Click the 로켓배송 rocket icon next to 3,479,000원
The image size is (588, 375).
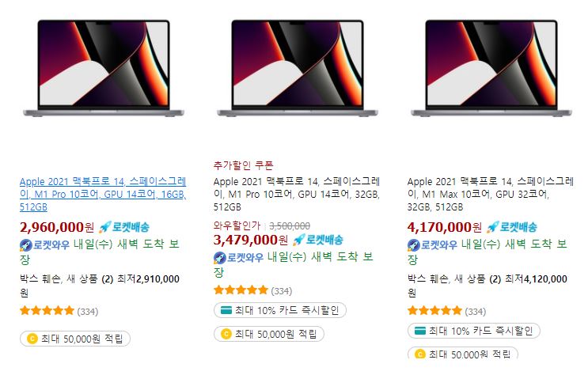[x=299, y=240]
